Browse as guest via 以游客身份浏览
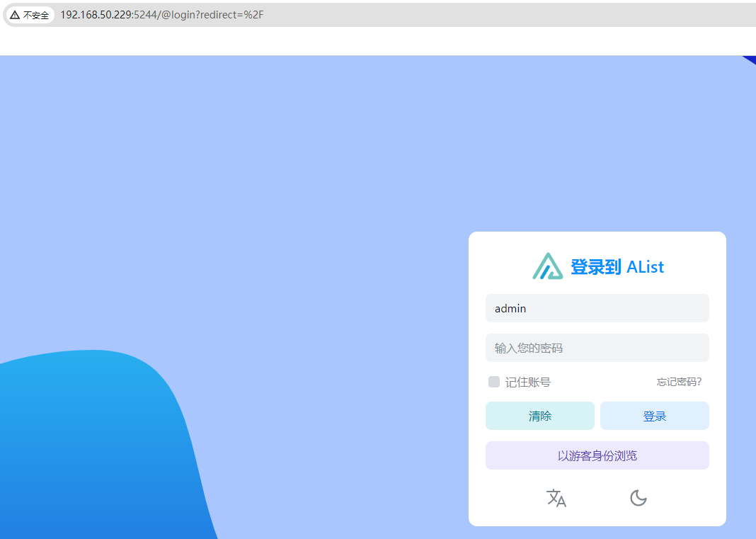Screen dimensions: 756x539 click(x=597, y=455)
